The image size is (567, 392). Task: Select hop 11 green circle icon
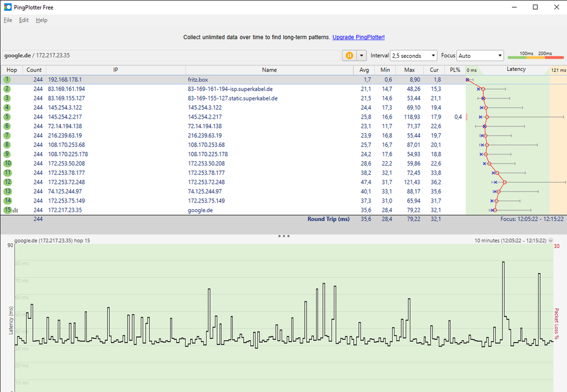7,172
